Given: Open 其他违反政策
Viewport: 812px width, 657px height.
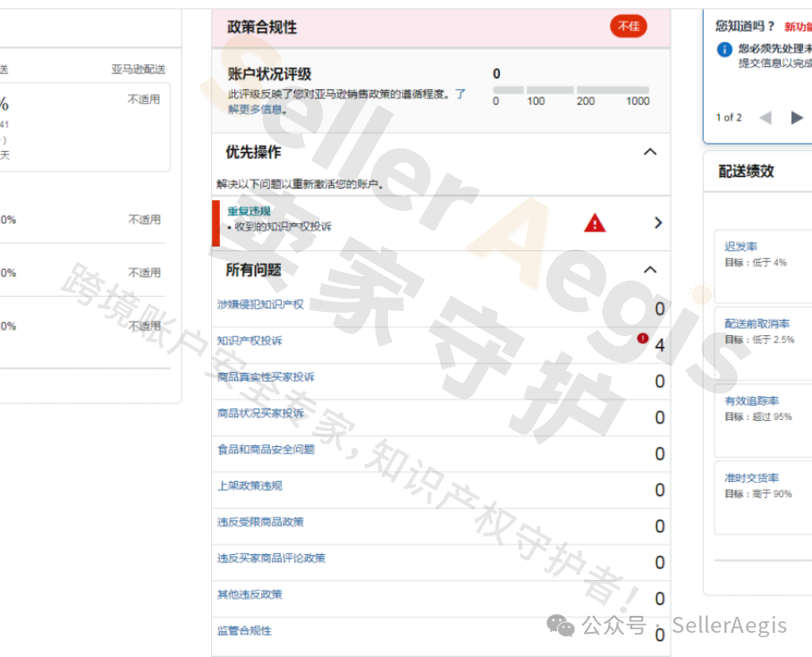Looking at the screenshot, I should [250, 594].
